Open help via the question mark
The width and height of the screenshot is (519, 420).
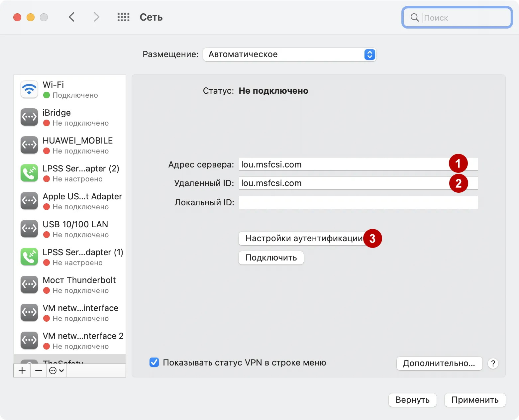pyautogui.click(x=493, y=364)
